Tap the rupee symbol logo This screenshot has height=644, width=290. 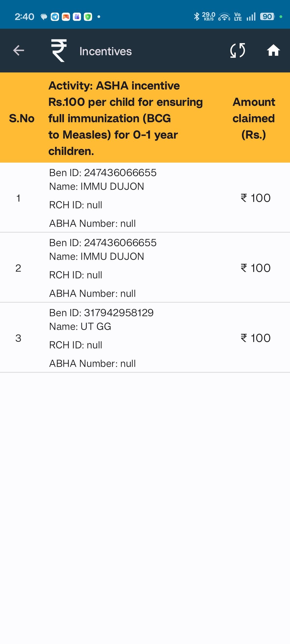pyautogui.click(x=59, y=50)
